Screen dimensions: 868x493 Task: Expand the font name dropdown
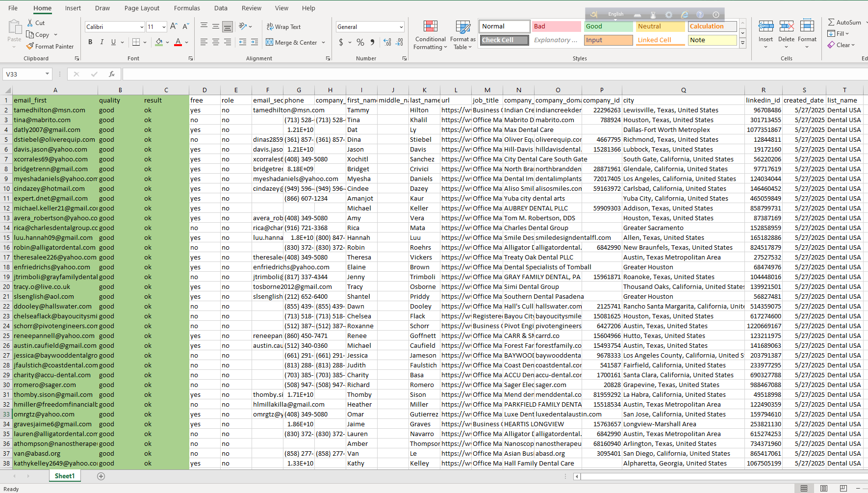click(142, 27)
